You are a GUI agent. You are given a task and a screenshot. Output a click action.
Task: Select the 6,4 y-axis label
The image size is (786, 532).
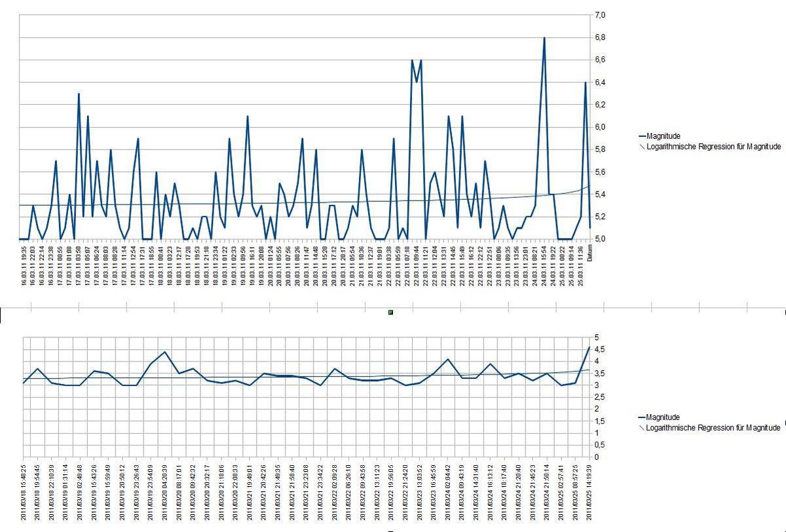(599, 82)
